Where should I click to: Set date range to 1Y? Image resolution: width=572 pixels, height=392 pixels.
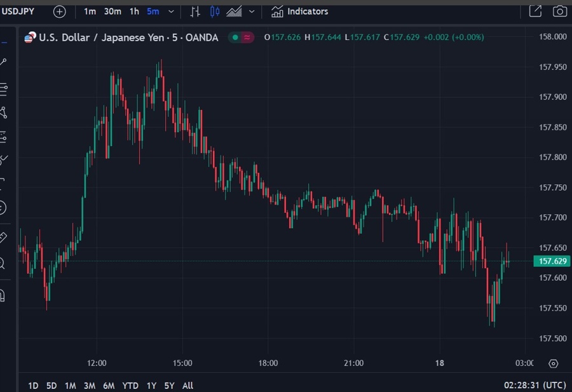[x=151, y=386]
